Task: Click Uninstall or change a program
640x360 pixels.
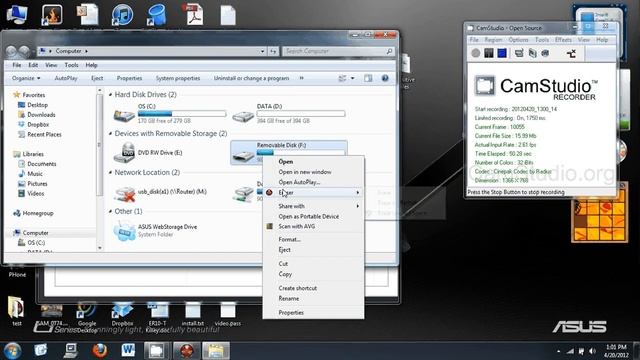Action: [x=251, y=78]
